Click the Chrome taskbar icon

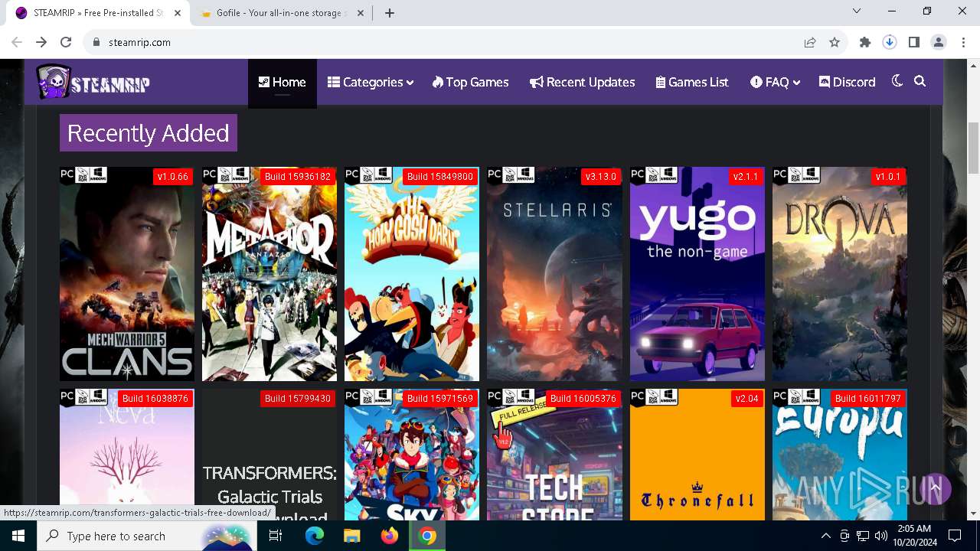coord(427,536)
